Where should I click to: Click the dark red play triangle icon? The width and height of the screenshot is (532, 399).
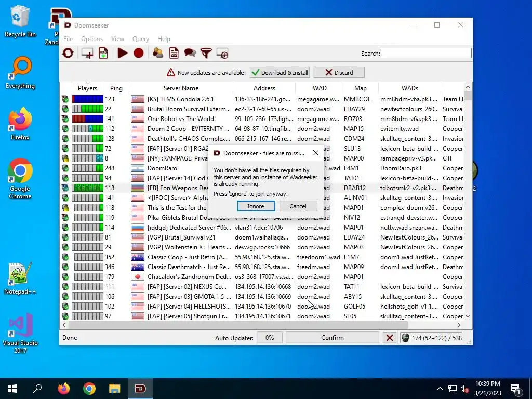pos(122,54)
